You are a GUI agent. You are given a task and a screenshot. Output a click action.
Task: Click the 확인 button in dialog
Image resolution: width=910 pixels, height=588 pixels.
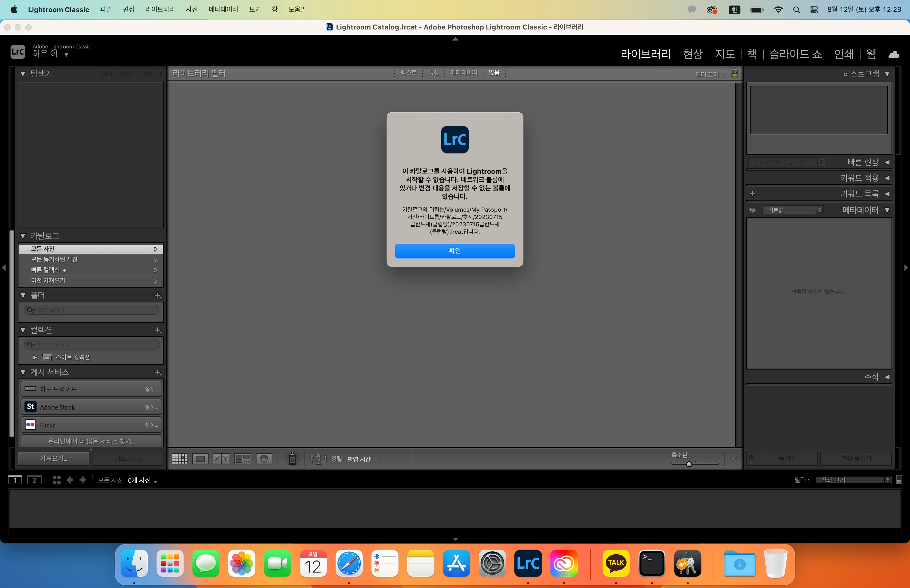point(454,251)
